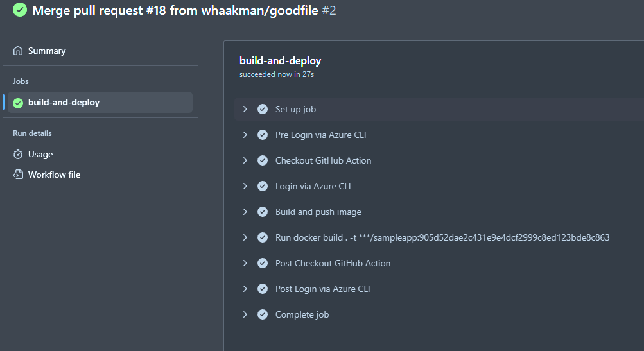Click the check icon for Login via Azure CLI
The width and height of the screenshot is (644, 351).
pyautogui.click(x=263, y=186)
